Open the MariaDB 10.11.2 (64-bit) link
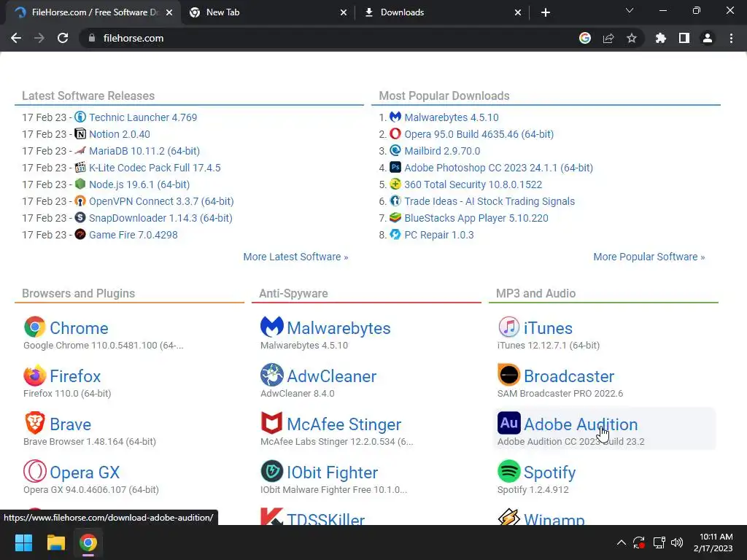This screenshot has width=747, height=560. click(144, 151)
